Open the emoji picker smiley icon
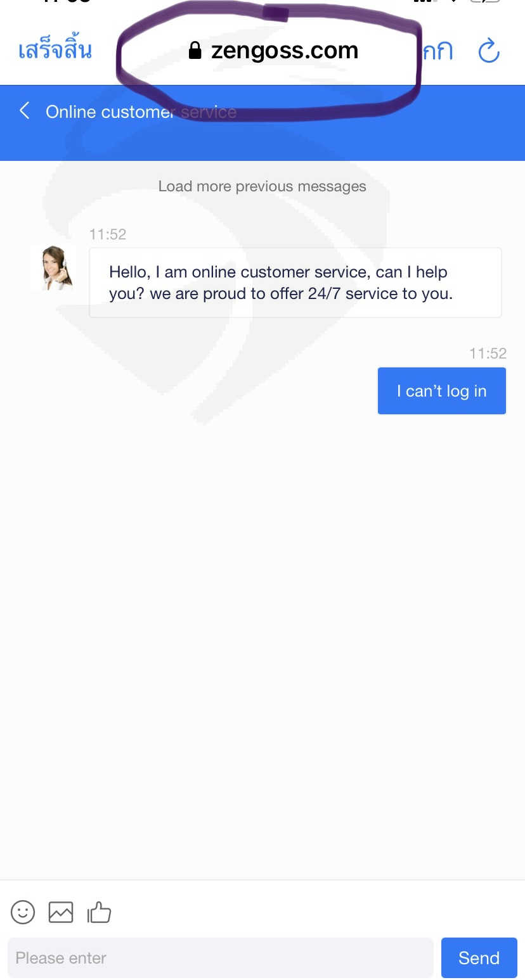The height and width of the screenshot is (980, 525). tap(23, 912)
